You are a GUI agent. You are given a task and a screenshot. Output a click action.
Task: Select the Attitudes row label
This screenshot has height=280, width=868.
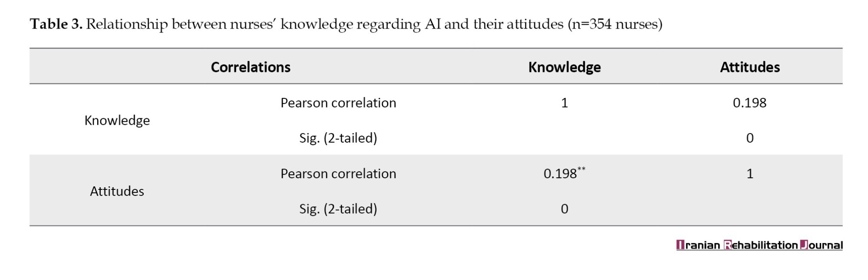[x=117, y=191]
